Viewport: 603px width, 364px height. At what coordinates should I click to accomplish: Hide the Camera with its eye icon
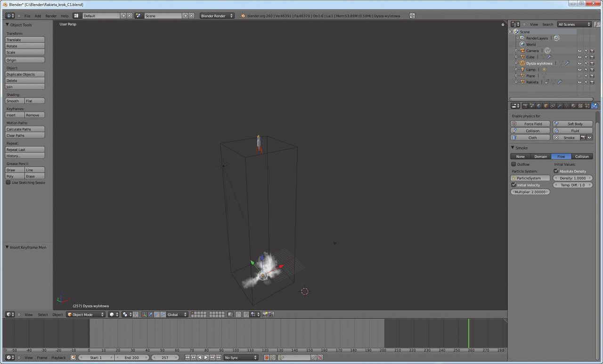(x=579, y=50)
